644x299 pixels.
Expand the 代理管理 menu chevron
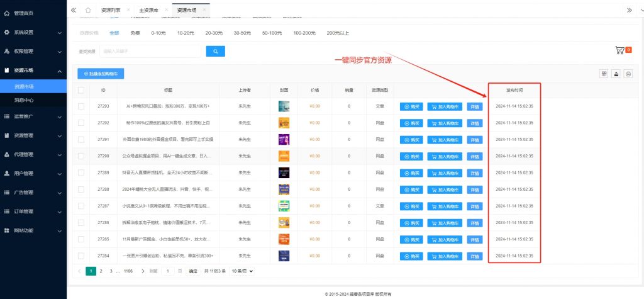tap(60, 155)
